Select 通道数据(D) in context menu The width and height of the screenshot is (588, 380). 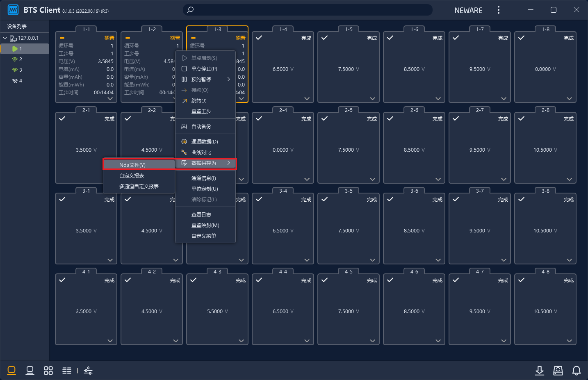(x=205, y=142)
